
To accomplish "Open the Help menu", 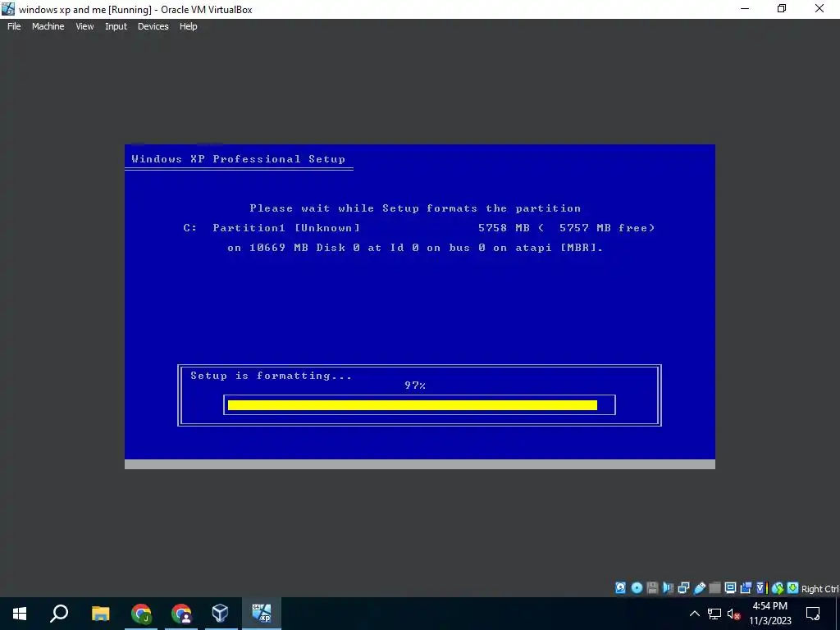I will [188, 26].
